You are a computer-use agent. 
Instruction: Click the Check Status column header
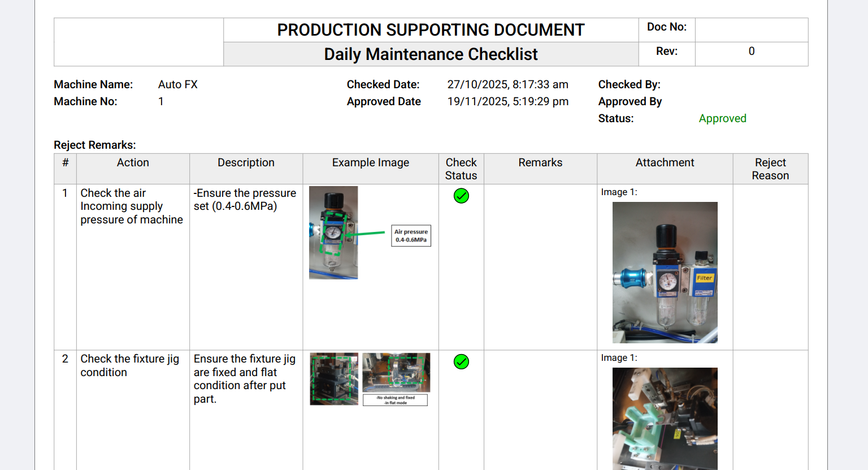tap(461, 169)
